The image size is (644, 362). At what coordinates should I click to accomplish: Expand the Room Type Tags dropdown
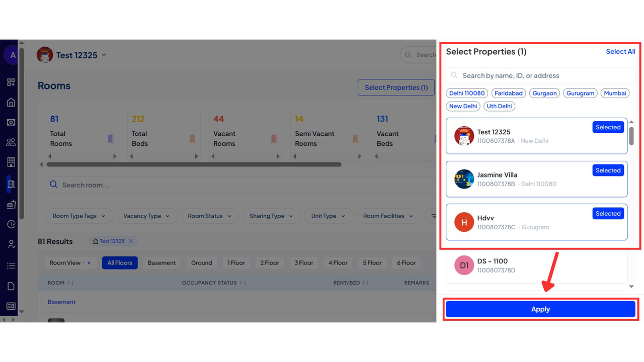(x=79, y=216)
